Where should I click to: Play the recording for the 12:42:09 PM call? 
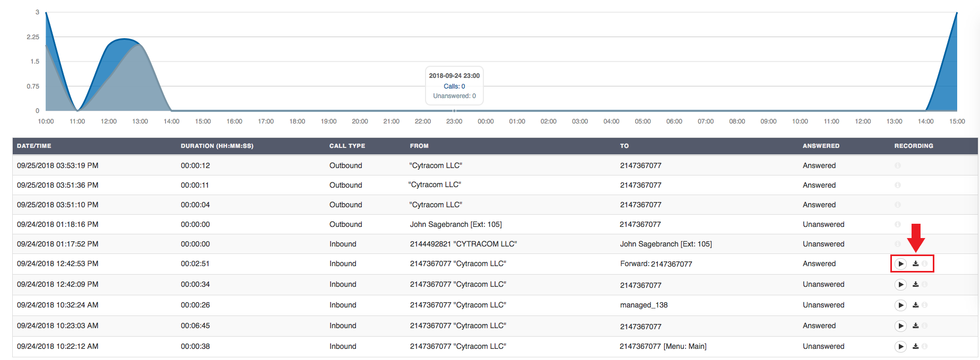tap(900, 285)
